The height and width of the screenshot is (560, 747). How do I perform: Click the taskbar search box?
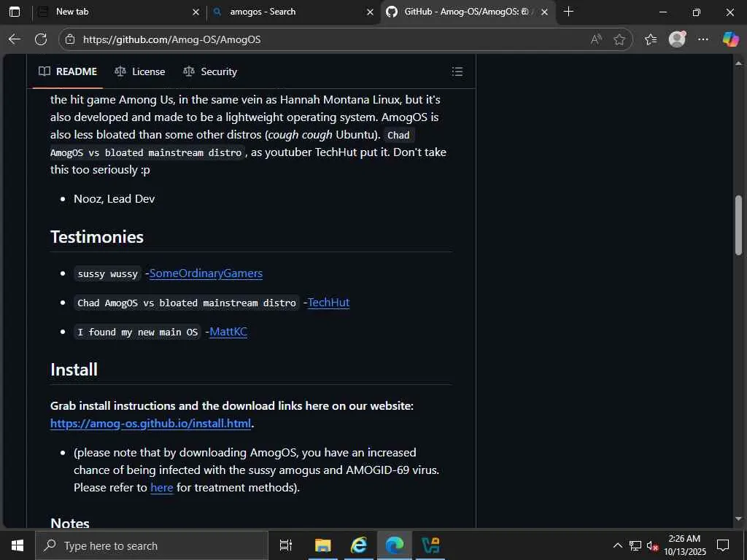[x=152, y=545]
